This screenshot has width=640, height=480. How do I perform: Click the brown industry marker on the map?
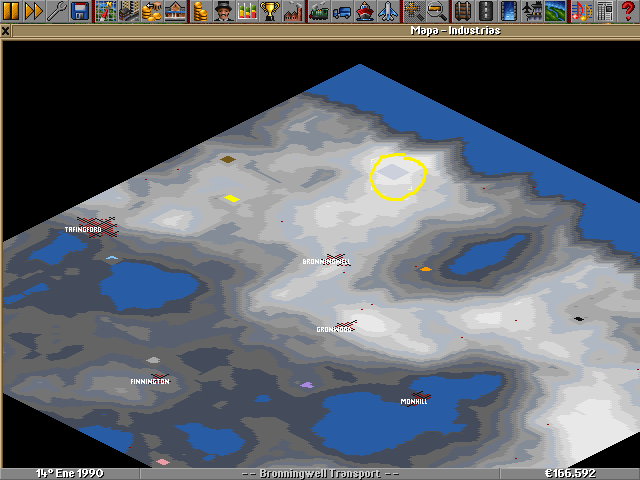click(x=228, y=159)
